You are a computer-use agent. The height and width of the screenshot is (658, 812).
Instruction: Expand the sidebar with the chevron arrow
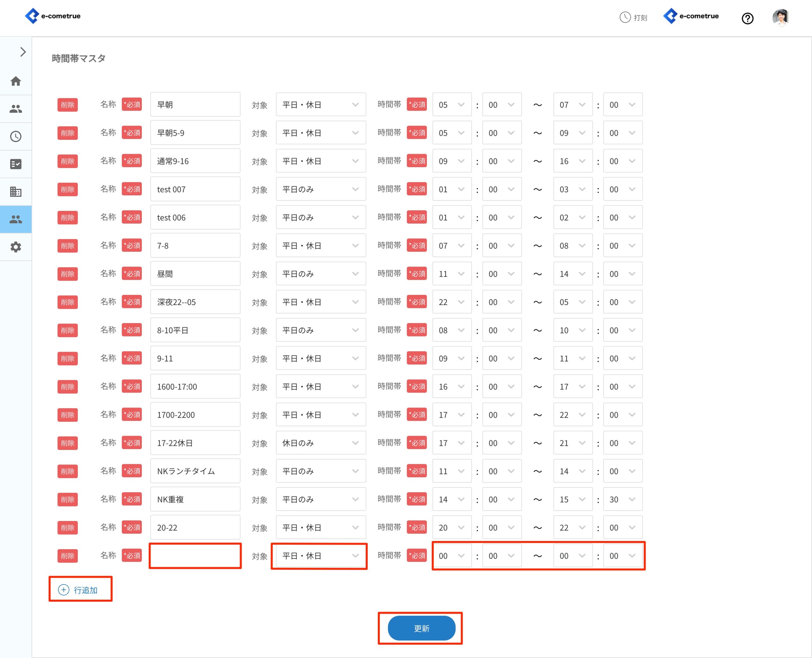[x=23, y=52]
